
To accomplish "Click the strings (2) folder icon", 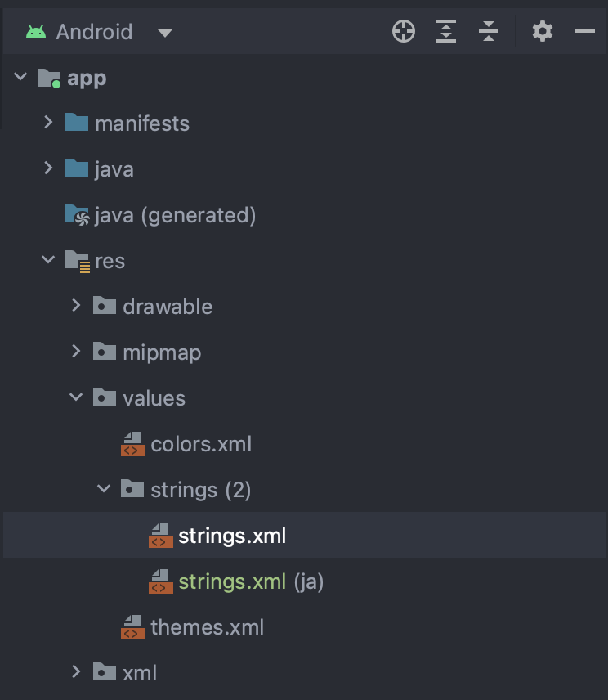I will (132, 488).
